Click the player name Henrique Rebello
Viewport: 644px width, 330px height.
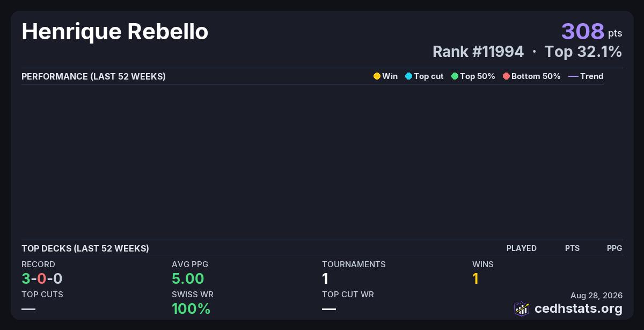coord(115,32)
